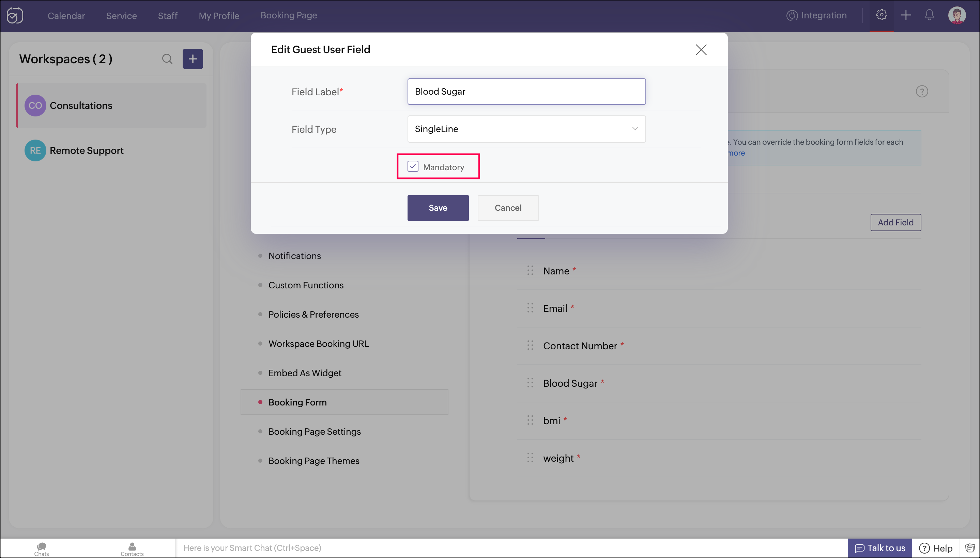Screen dimensions: 980x558
Task: Click the Field Label input box
Action: [x=526, y=92]
